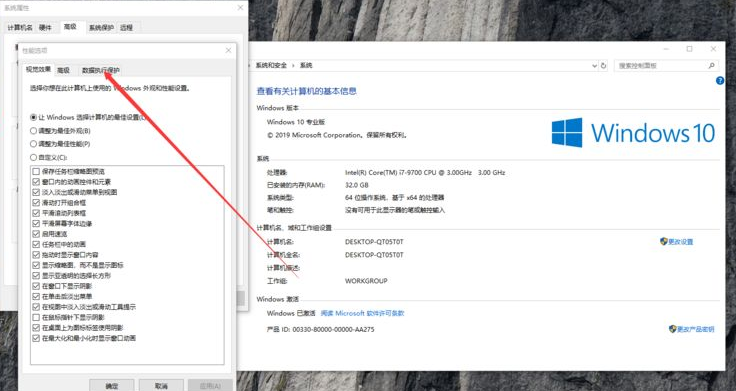Open help via the blue question mark
This screenshot has width=736, height=391.
(720, 81)
